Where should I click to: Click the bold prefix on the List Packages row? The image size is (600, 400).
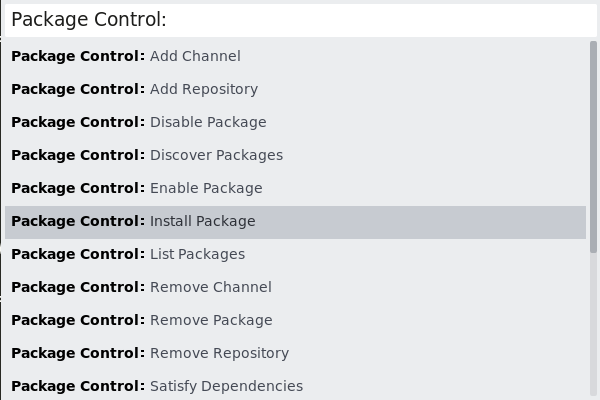pyautogui.click(x=78, y=254)
